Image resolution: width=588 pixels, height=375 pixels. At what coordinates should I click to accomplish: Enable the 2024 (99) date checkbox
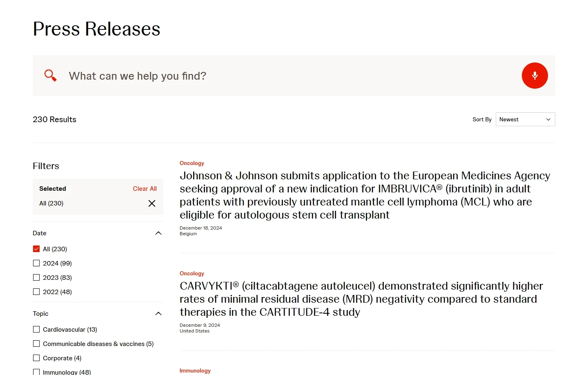(x=36, y=263)
